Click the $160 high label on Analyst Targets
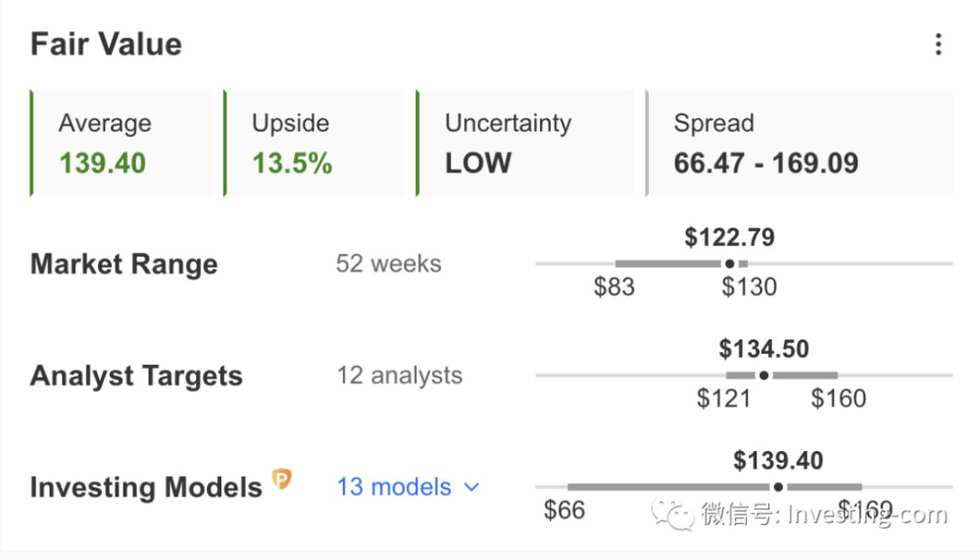 (x=838, y=398)
